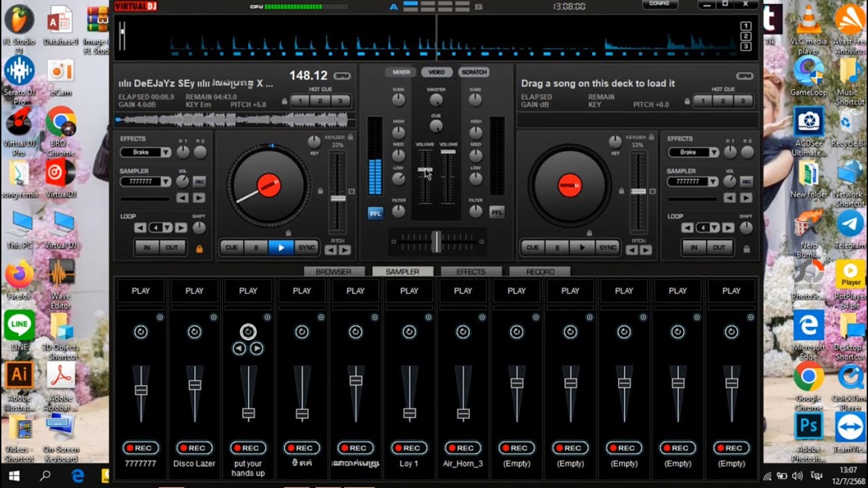The width and height of the screenshot is (868, 488).
Task: Click the left deck pitch slider
Action: point(338,198)
